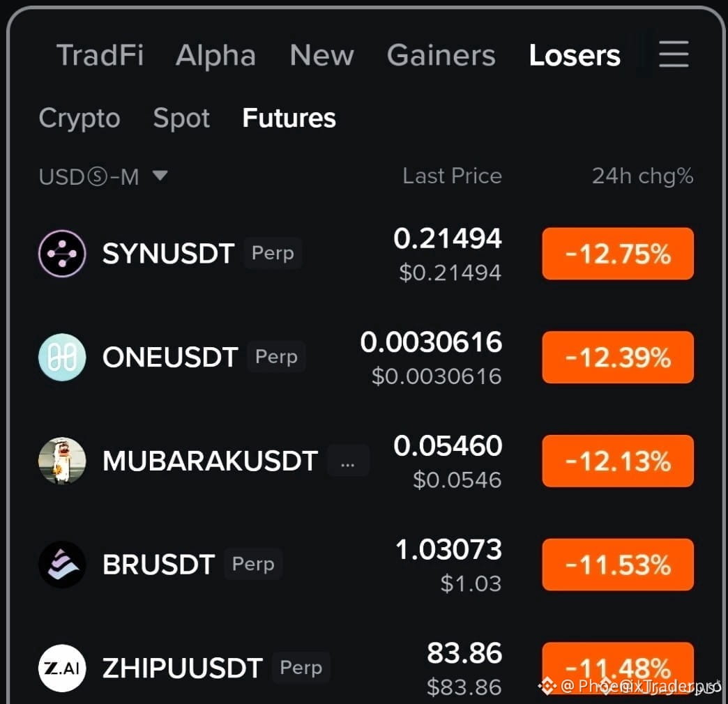728x704 pixels.
Task: Select the Crypto sub-tab
Action: 79,118
